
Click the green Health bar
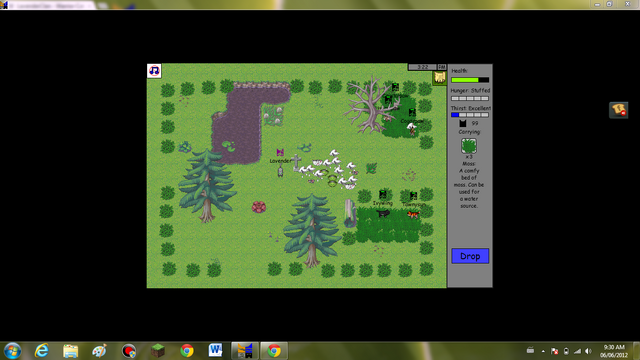point(470,80)
